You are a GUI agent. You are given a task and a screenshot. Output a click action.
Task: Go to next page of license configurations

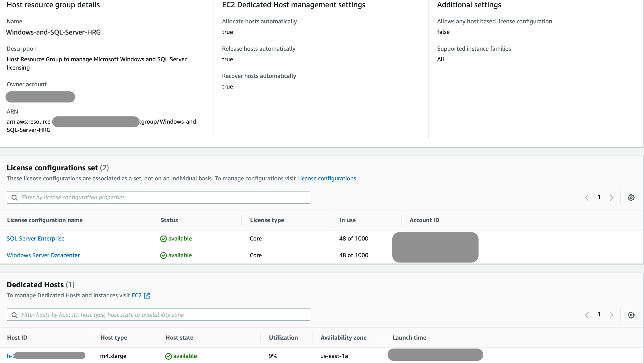pos(611,198)
